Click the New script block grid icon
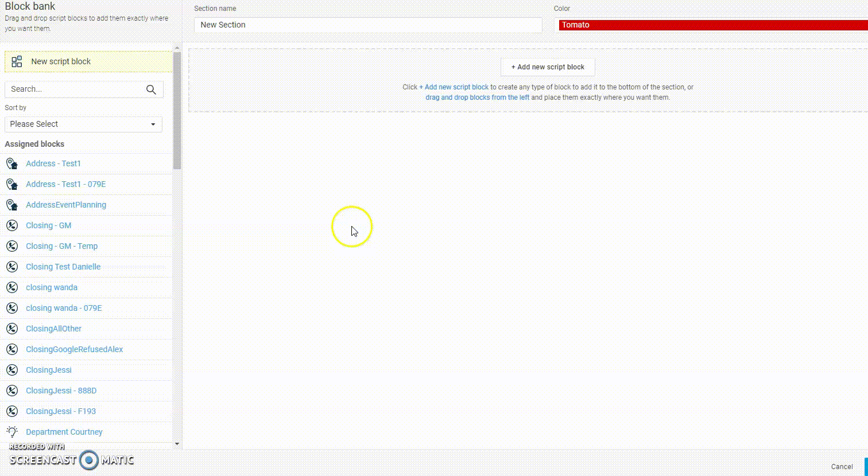Image resolution: width=868 pixels, height=476 pixels. tap(17, 61)
